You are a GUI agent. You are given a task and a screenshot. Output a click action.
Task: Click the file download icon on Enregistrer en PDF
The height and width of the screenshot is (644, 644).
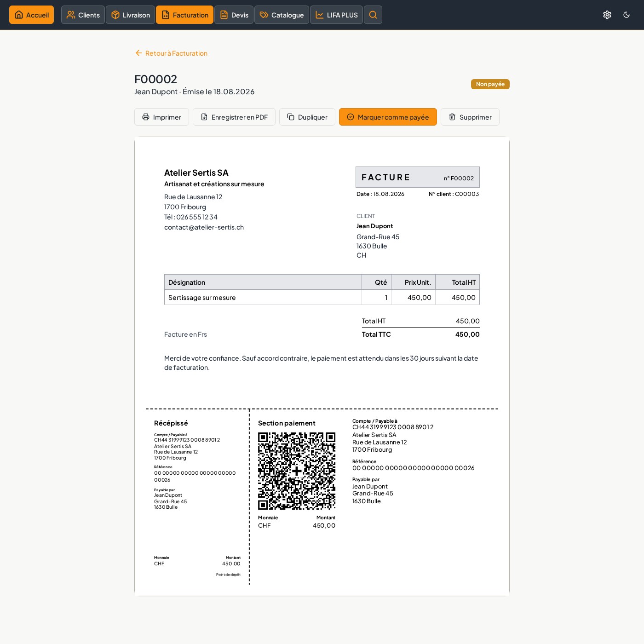point(204,117)
